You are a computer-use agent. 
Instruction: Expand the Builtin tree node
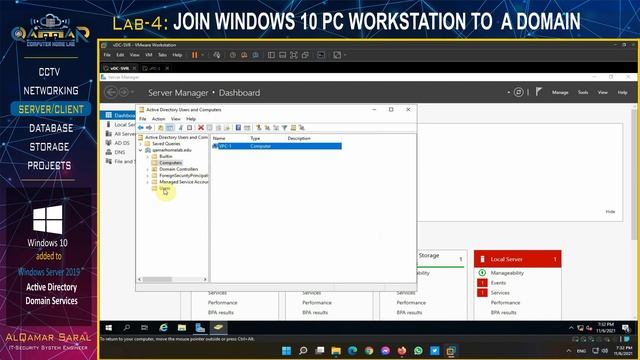click(148, 156)
